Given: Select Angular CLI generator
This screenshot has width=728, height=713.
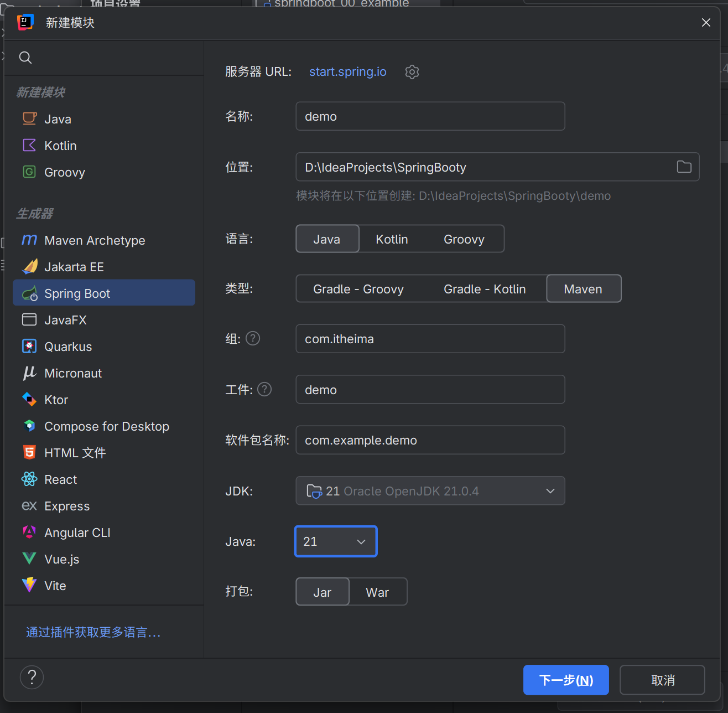Looking at the screenshot, I should point(104,533).
